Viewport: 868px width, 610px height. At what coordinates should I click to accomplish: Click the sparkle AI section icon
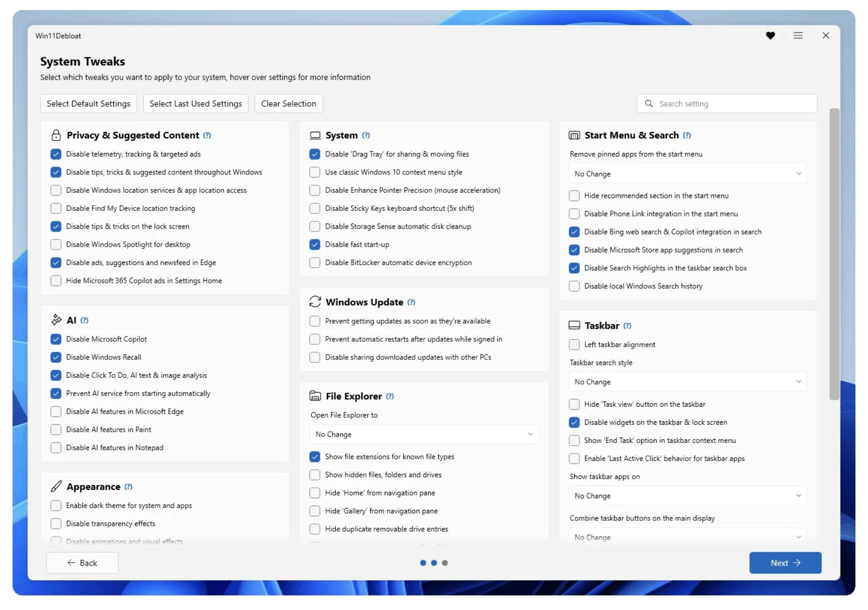pyautogui.click(x=56, y=320)
